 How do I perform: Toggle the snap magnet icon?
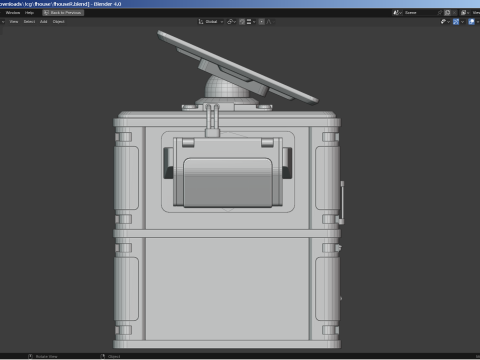tap(242, 22)
